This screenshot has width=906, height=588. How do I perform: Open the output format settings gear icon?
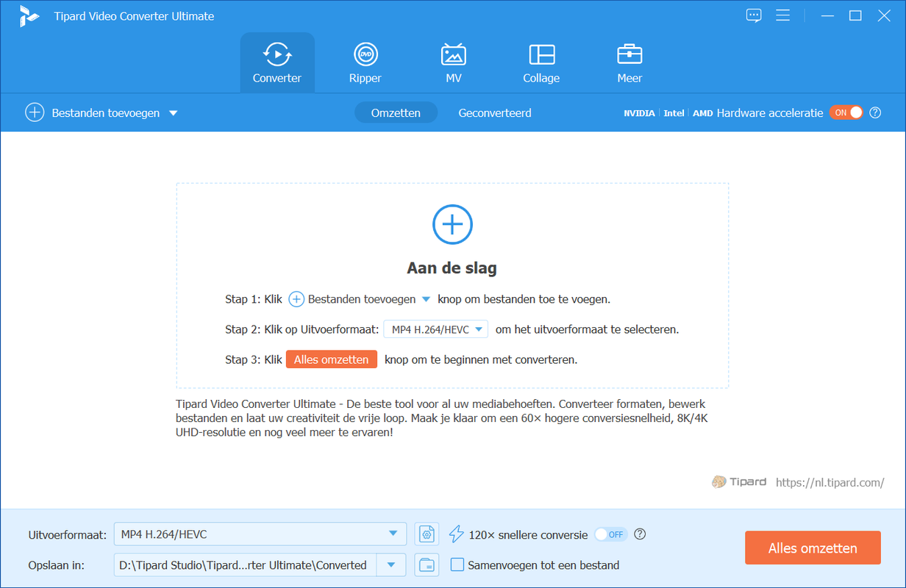tap(427, 534)
